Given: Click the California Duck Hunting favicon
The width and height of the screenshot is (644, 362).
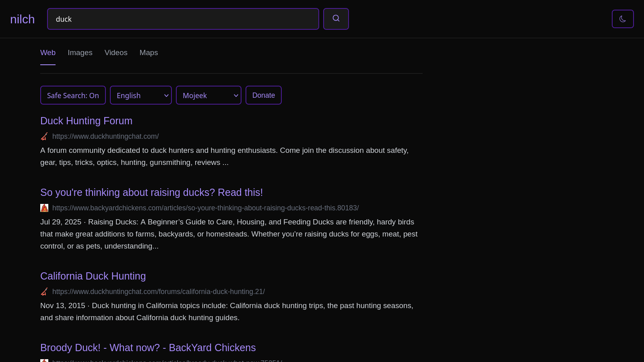Looking at the screenshot, I should pos(44,292).
